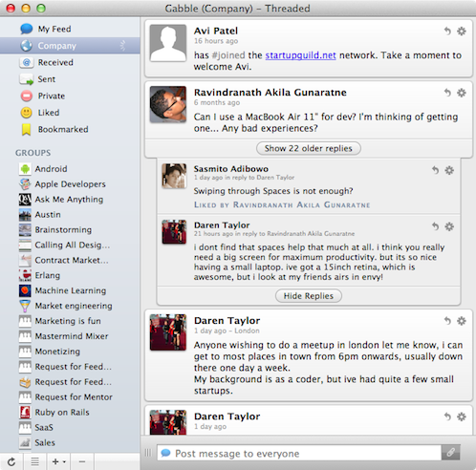Select the Android group
Screen dimensions: 476x470
pyautogui.click(x=70, y=169)
